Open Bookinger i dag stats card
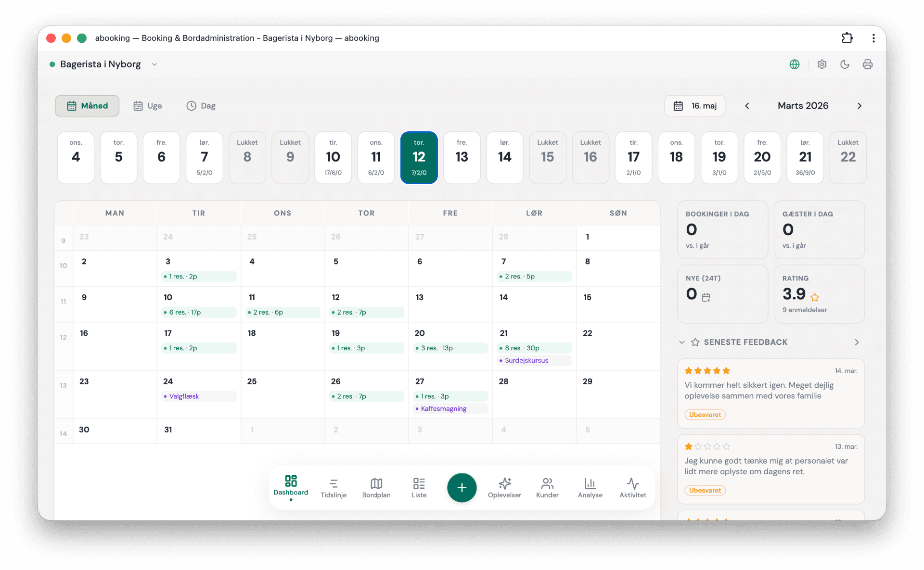The width and height of the screenshot is (924, 570). 722,230
